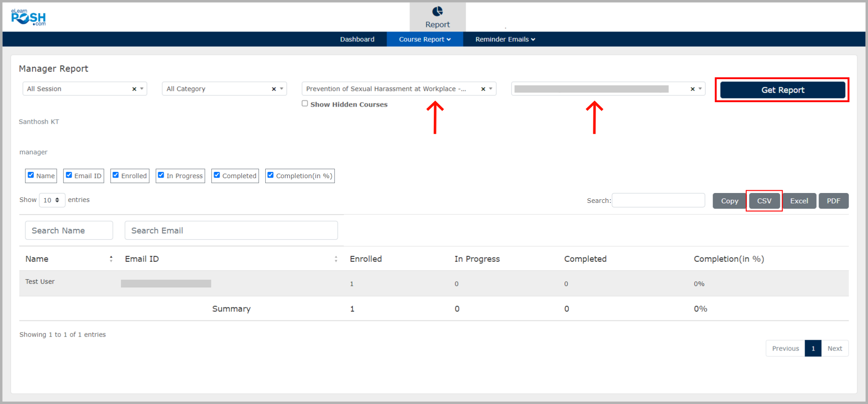The width and height of the screenshot is (868, 404).
Task: Open the Course Report menu
Action: [x=424, y=39]
